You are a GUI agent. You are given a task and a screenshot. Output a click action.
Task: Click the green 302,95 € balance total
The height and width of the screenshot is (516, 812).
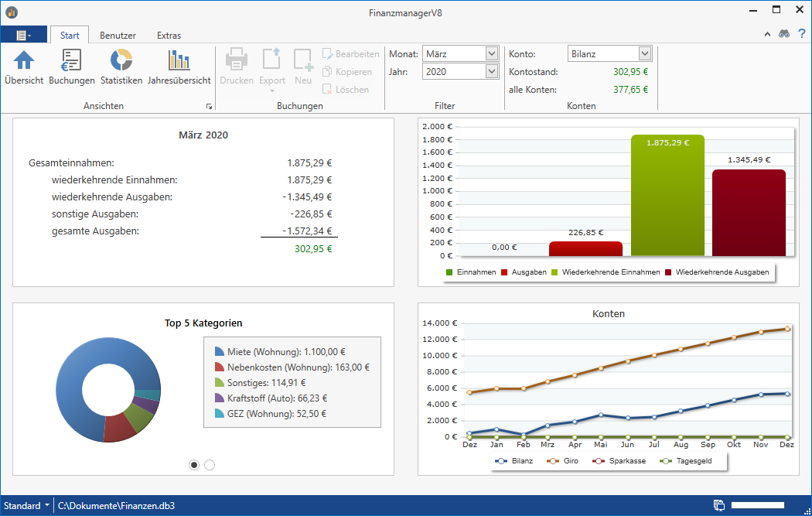(x=313, y=248)
